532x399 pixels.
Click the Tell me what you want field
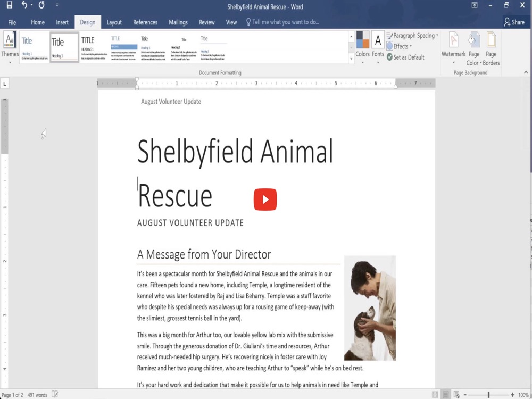282,22
